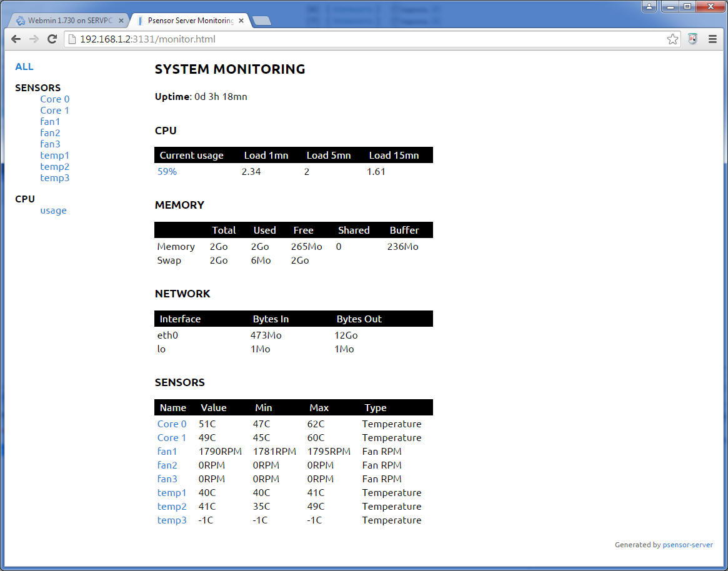
Task: Click the 35C min value for temp2
Action: tap(261, 507)
